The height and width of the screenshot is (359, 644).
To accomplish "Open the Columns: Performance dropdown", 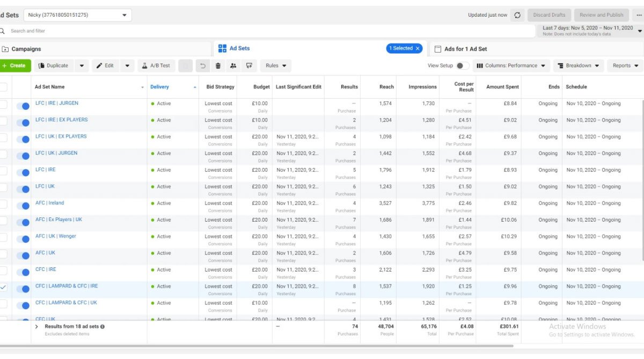I will tap(510, 66).
